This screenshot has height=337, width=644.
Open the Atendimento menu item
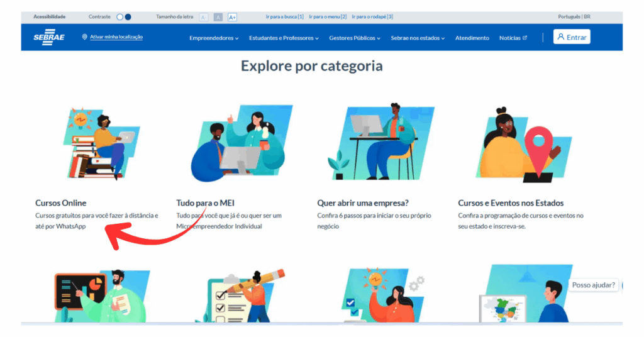pos(472,38)
